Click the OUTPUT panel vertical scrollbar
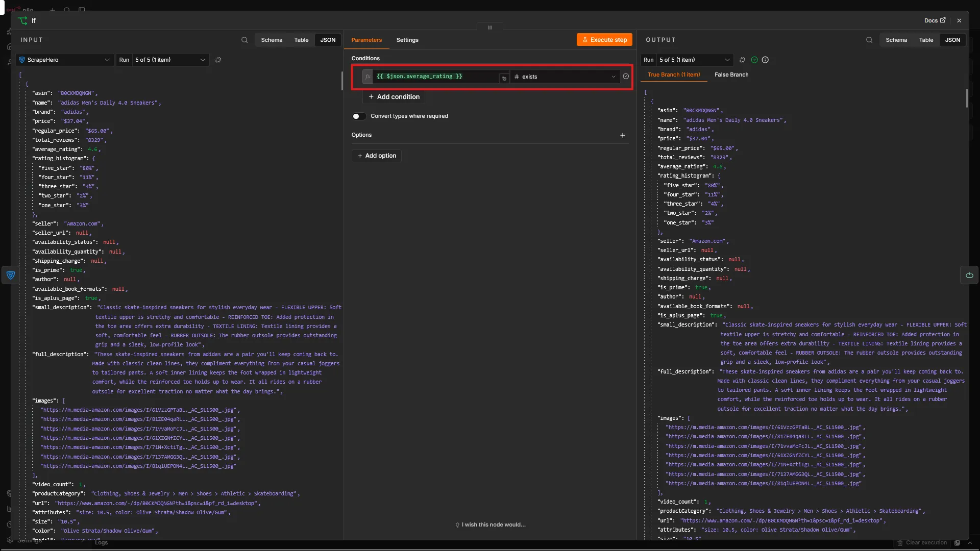 click(967, 98)
